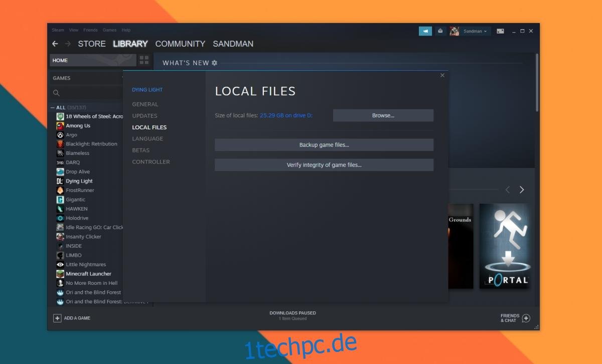Click the library vertical scrollbar
This screenshot has width=602, height=364.
[x=537, y=83]
